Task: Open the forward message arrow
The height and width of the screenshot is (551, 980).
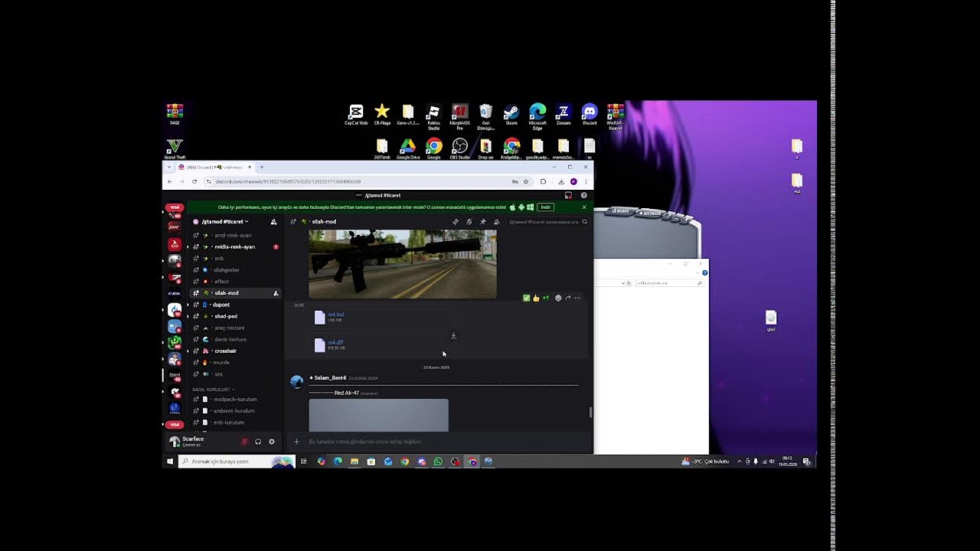Action: coord(567,298)
